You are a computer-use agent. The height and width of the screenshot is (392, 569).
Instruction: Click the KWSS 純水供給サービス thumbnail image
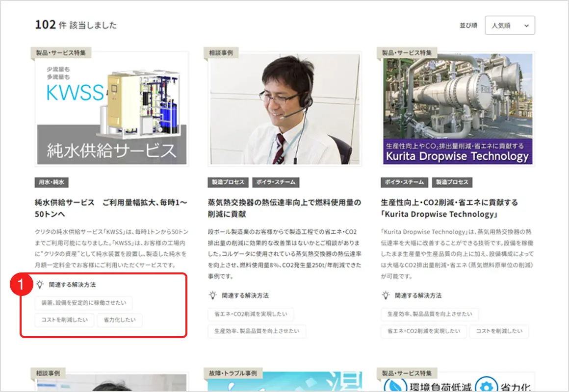pos(112,109)
